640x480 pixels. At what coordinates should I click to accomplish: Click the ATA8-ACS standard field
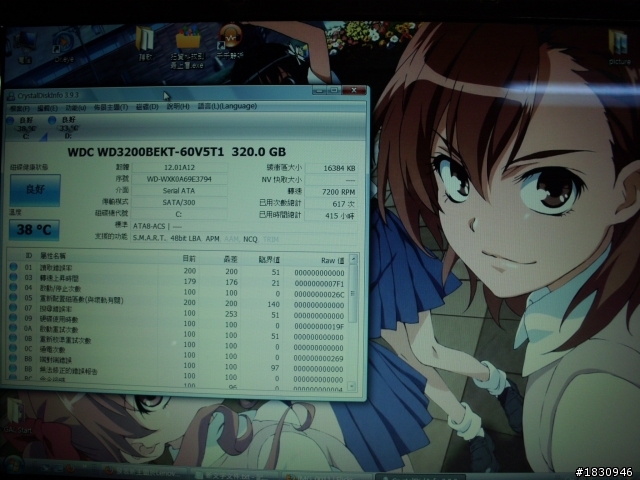pyautogui.click(x=244, y=227)
